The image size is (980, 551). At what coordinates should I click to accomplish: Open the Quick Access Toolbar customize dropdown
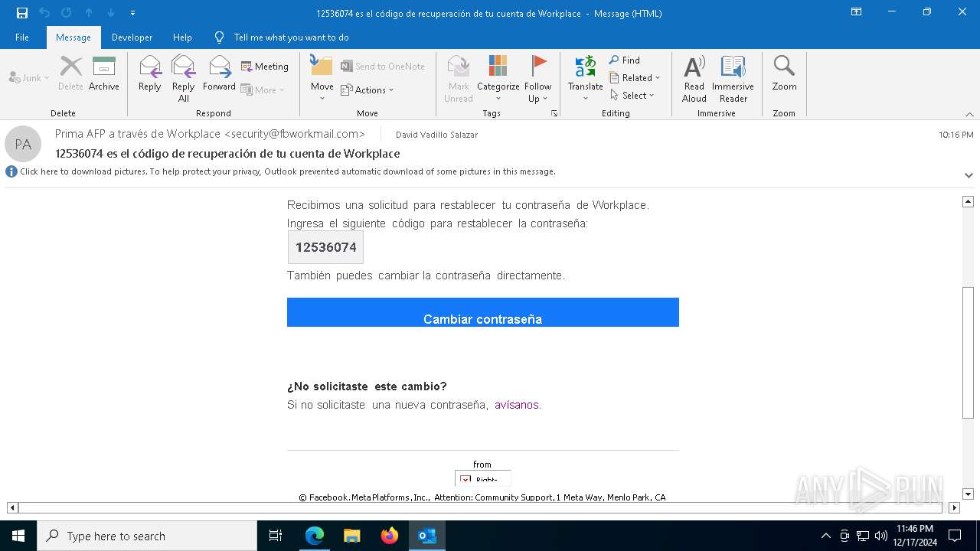pos(132,13)
